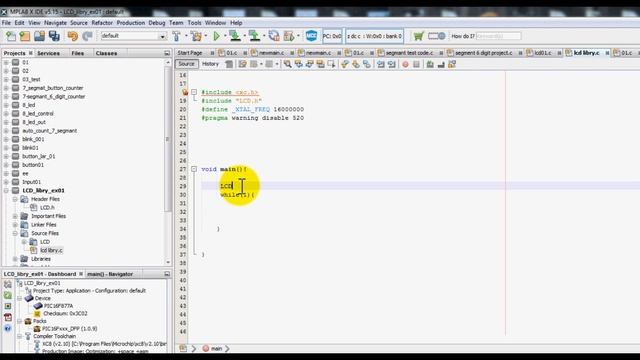This screenshot has width=640, height=360.
Task: Click the PC: 0x0 program counter indicator
Action: [332, 36]
